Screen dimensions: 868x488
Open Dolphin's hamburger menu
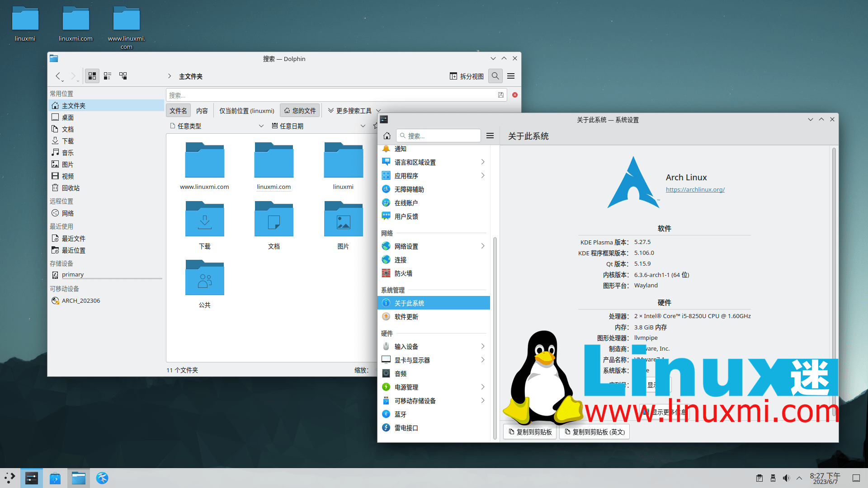(511, 76)
